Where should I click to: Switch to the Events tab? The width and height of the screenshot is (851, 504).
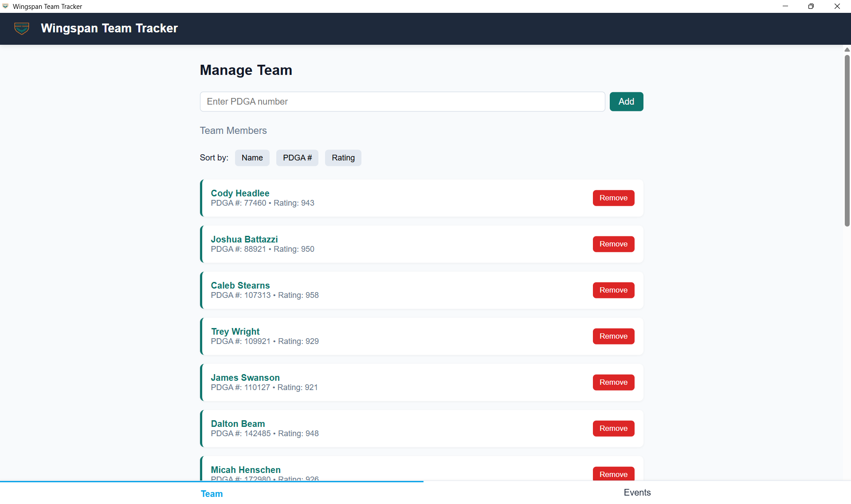coord(637,492)
